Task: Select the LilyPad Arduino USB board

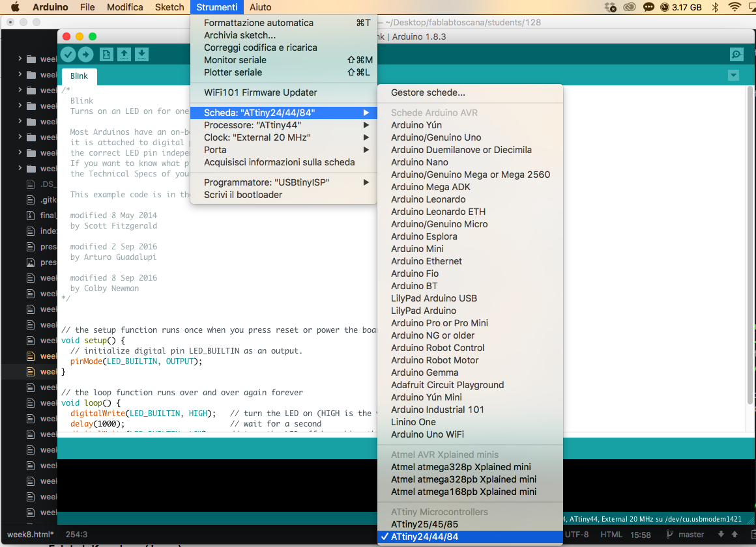Action: tap(470, 298)
